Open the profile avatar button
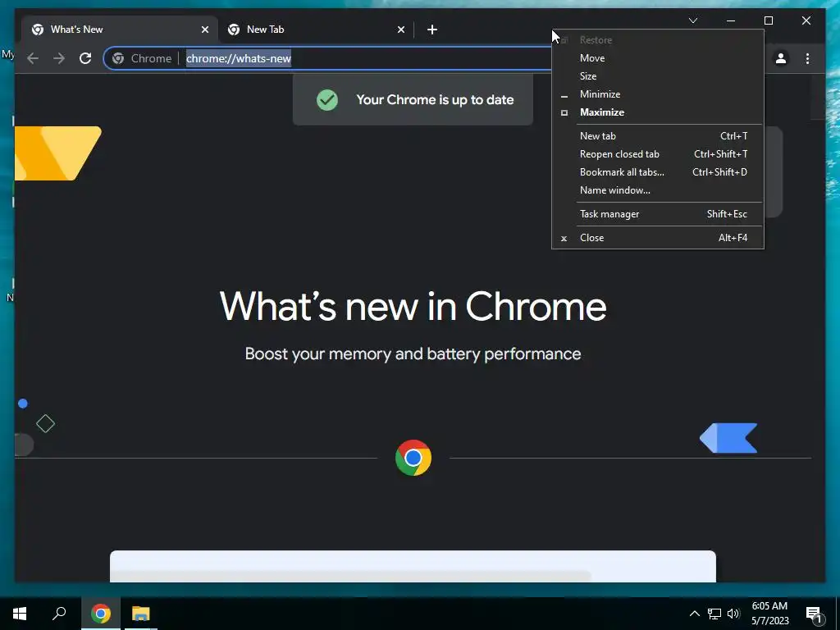 point(781,58)
